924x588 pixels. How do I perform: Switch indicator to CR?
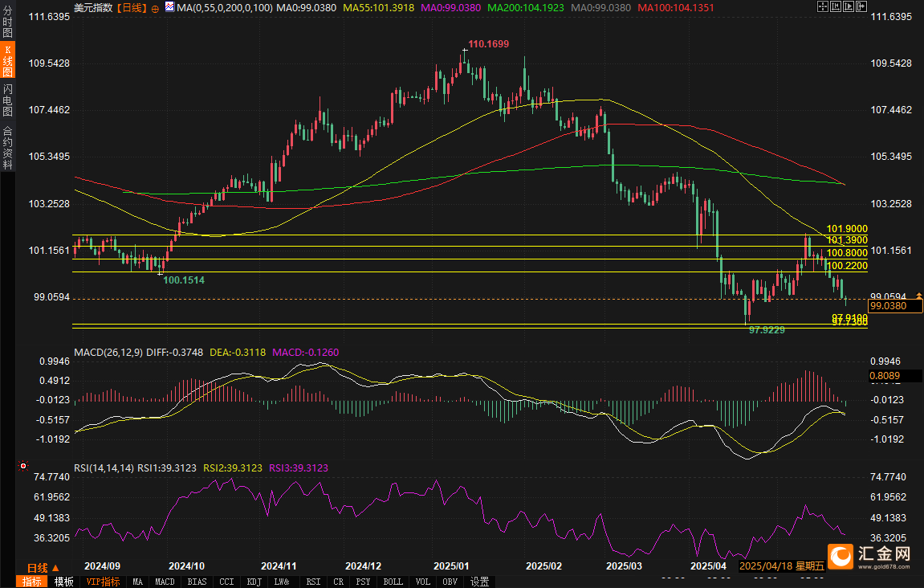click(x=338, y=582)
